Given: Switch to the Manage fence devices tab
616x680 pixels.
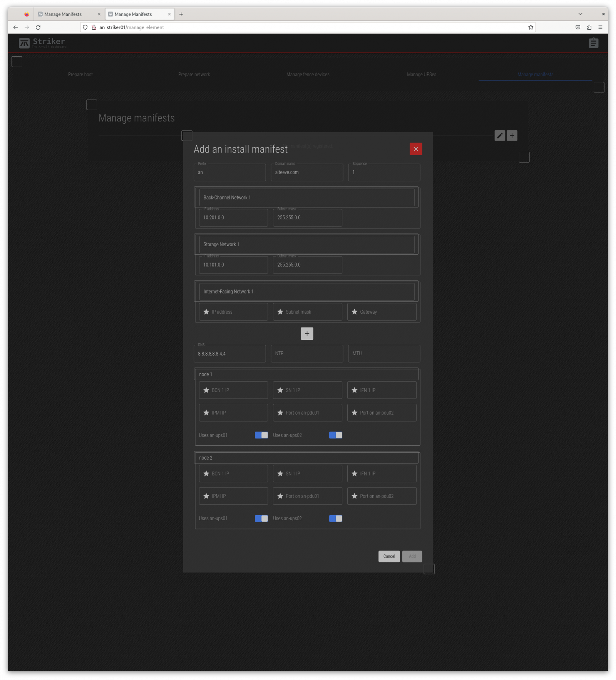Looking at the screenshot, I should click(308, 75).
